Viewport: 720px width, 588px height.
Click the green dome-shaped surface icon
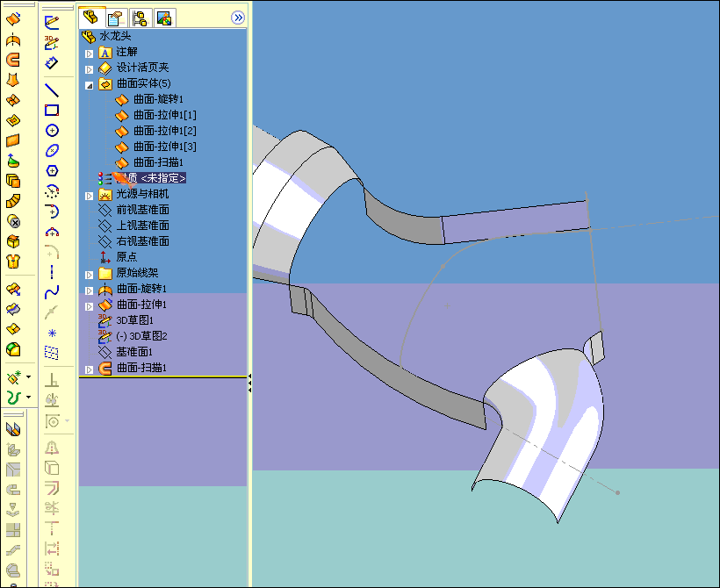coord(13,161)
